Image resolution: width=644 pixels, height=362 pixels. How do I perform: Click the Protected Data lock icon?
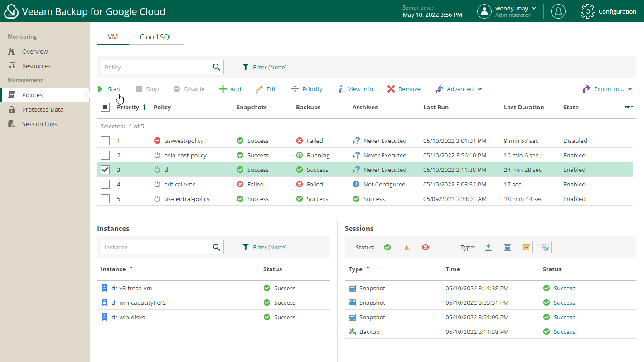click(12, 109)
